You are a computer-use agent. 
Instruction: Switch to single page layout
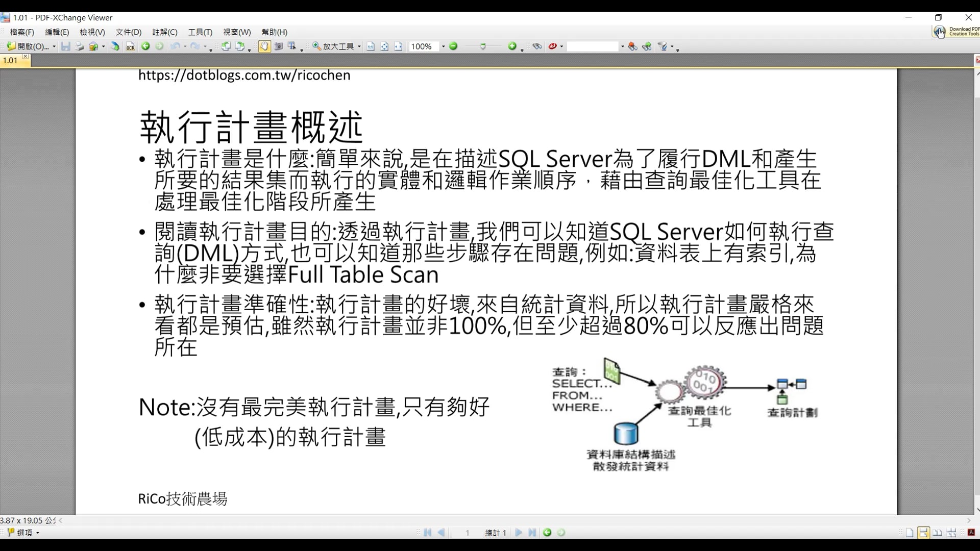tap(910, 533)
